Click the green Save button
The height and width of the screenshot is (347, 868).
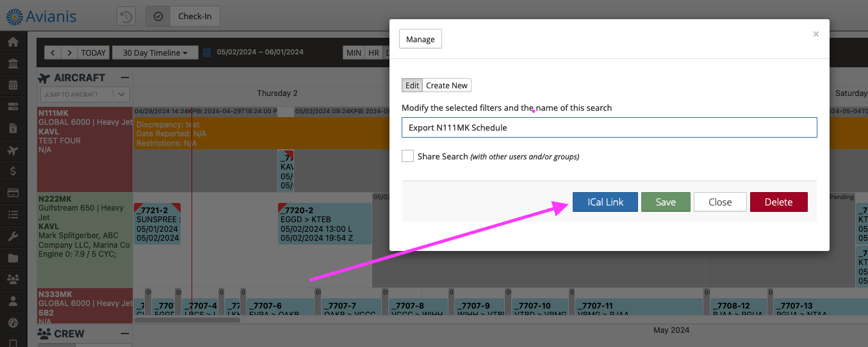tap(666, 202)
